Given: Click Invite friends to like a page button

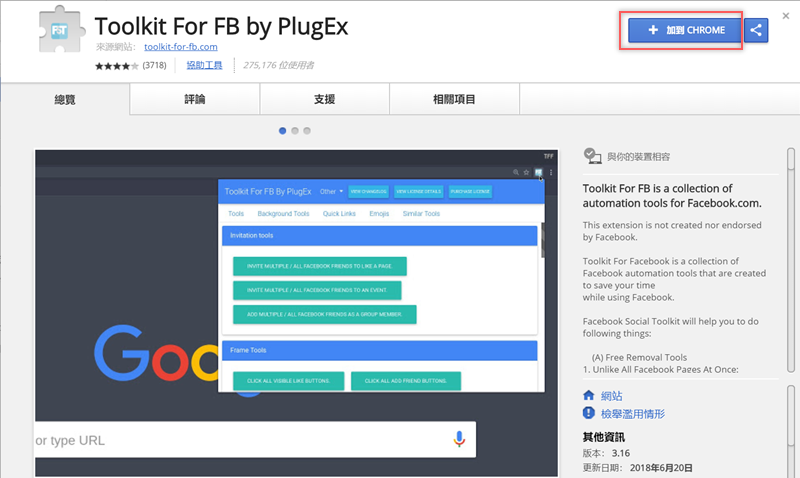Looking at the screenshot, I should [x=320, y=266].
